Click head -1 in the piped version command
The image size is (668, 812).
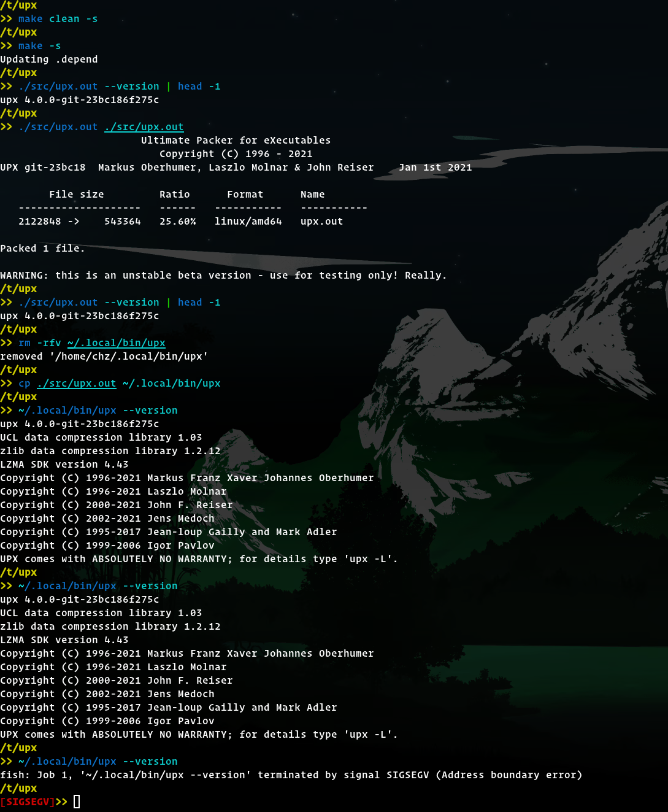(199, 86)
